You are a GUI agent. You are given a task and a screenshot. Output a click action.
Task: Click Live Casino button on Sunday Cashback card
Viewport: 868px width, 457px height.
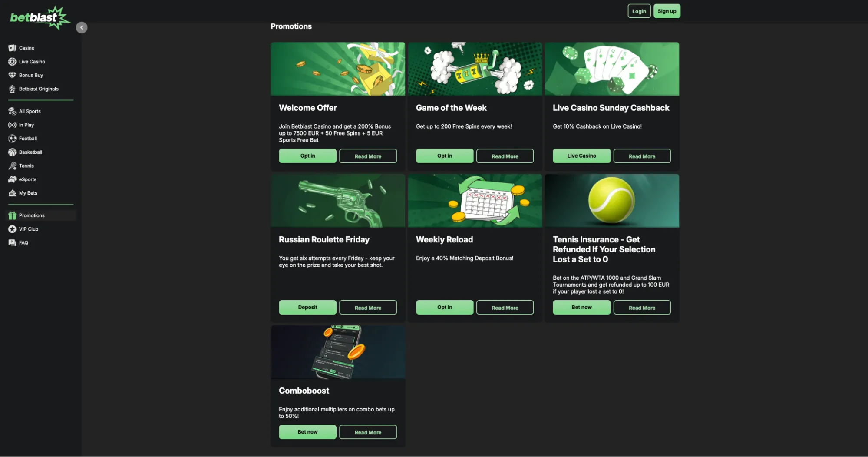coord(581,156)
